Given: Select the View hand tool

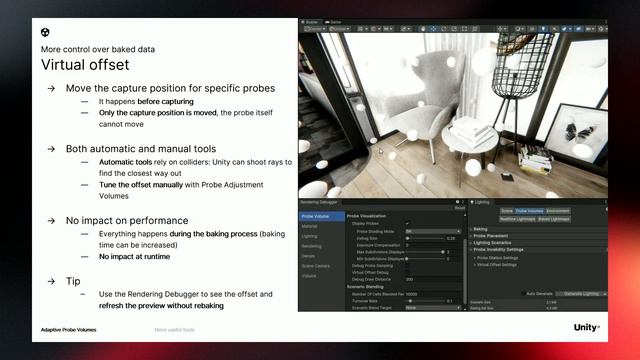Looking at the screenshot, I should (423, 29).
